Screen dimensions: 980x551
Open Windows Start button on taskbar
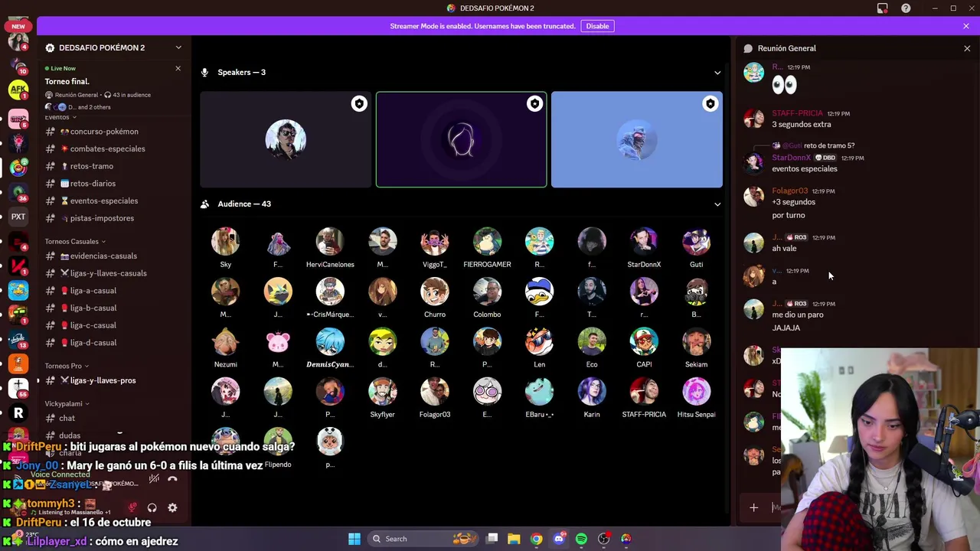[354, 539]
